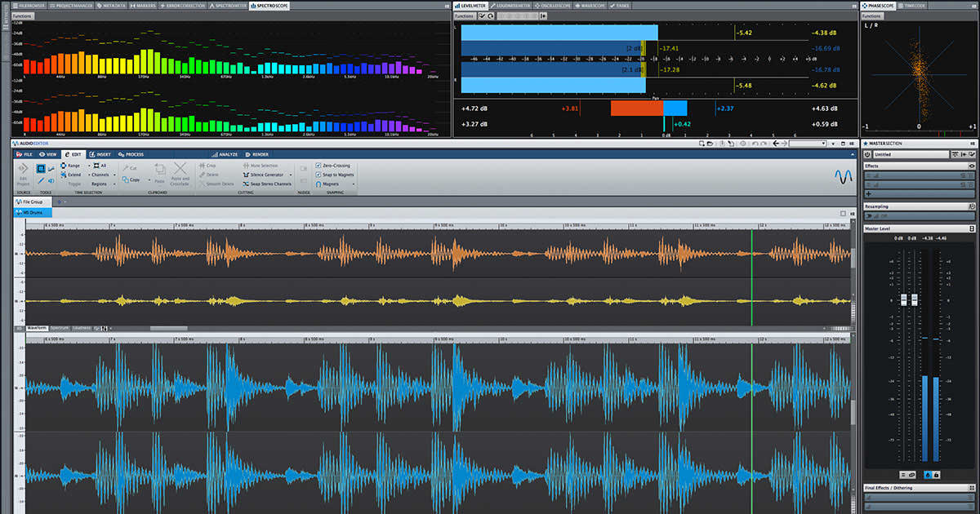
Task: Select the pen draw tool icon
Action: 41,180
